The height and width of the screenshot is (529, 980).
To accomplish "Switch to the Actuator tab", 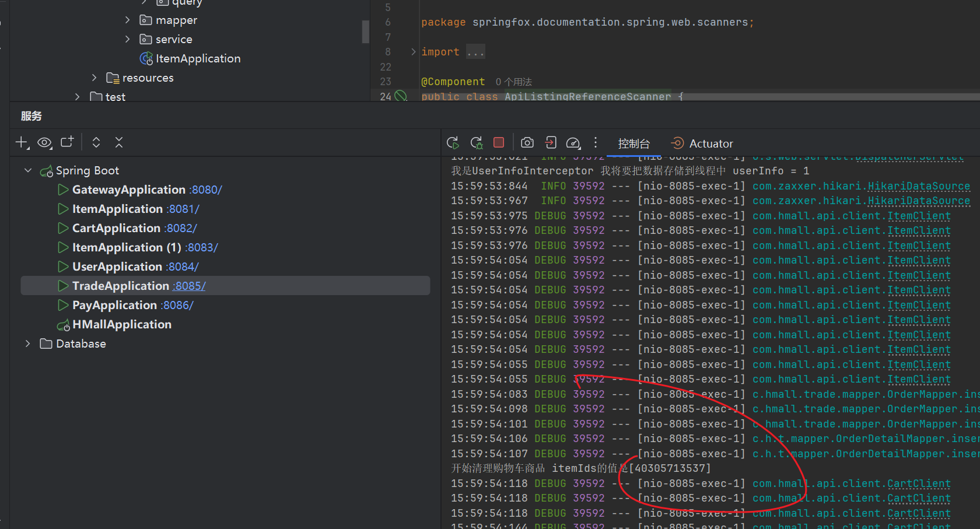I will coord(702,143).
